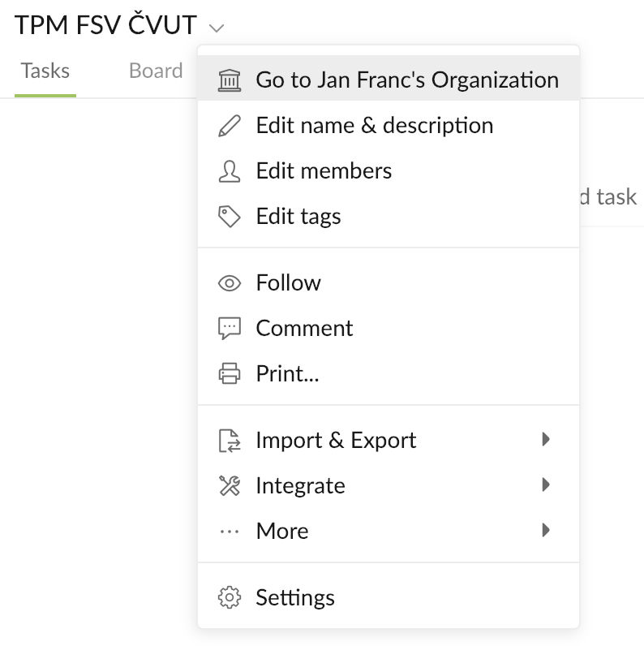The height and width of the screenshot is (646, 644).
Task: Choose Edit name & description
Action: pyautogui.click(x=389, y=125)
